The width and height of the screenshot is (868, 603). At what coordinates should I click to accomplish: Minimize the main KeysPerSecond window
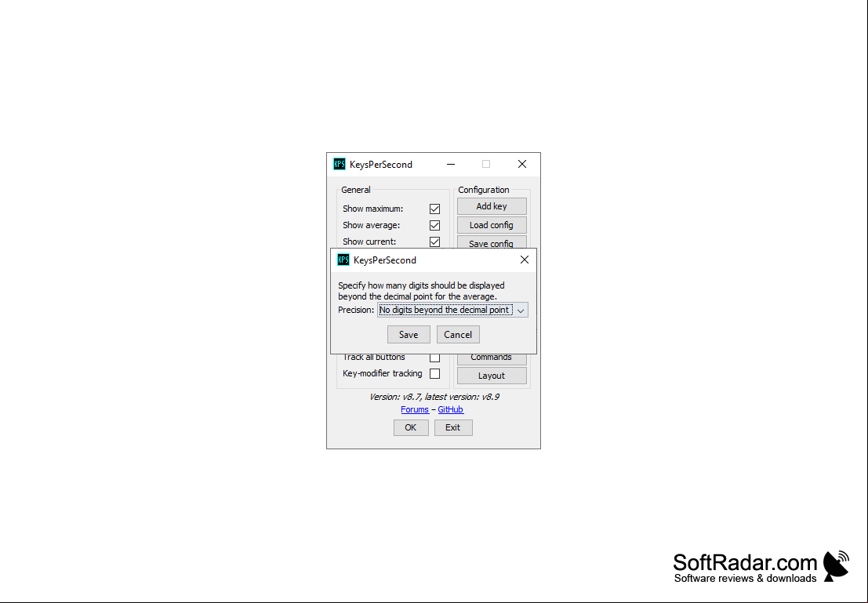tap(451, 164)
